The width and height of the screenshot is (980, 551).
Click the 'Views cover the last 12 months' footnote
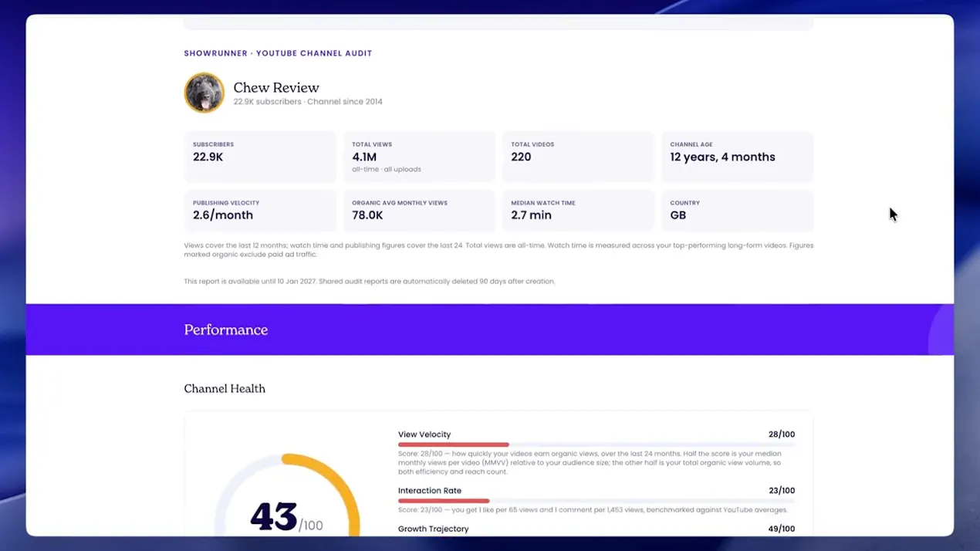[x=498, y=250]
